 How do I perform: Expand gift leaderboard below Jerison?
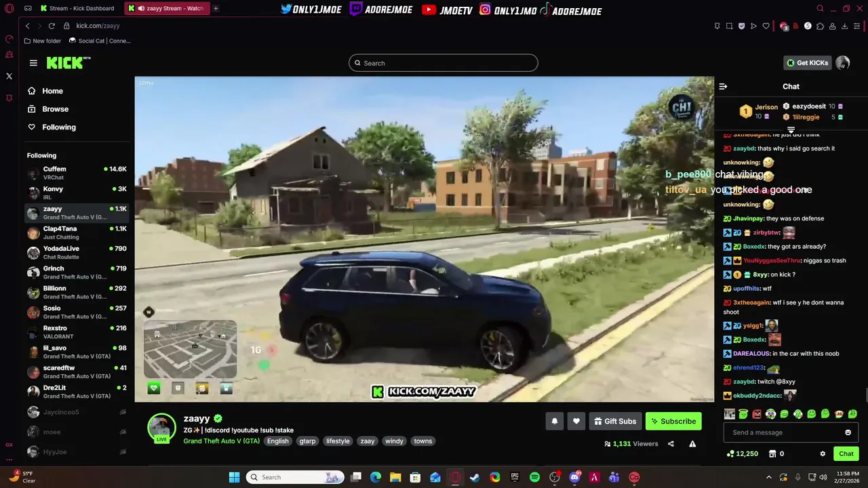click(791, 129)
